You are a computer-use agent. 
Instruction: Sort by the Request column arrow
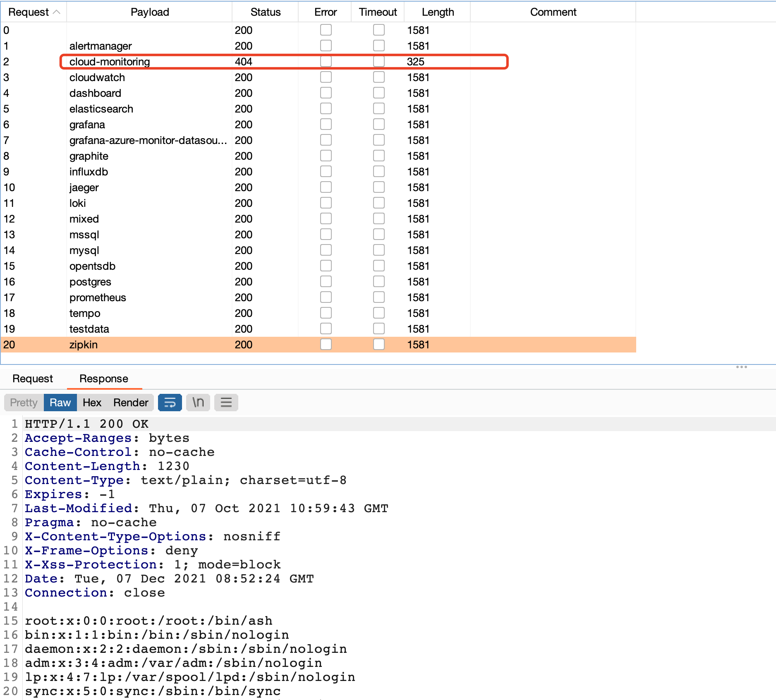click(x=57, y=12)
